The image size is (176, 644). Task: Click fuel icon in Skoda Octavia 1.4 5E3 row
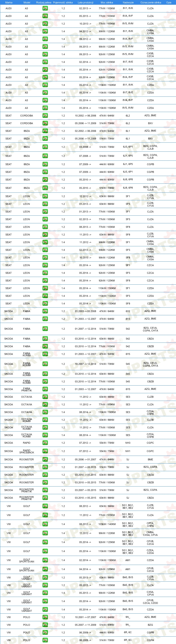point(45,412)
